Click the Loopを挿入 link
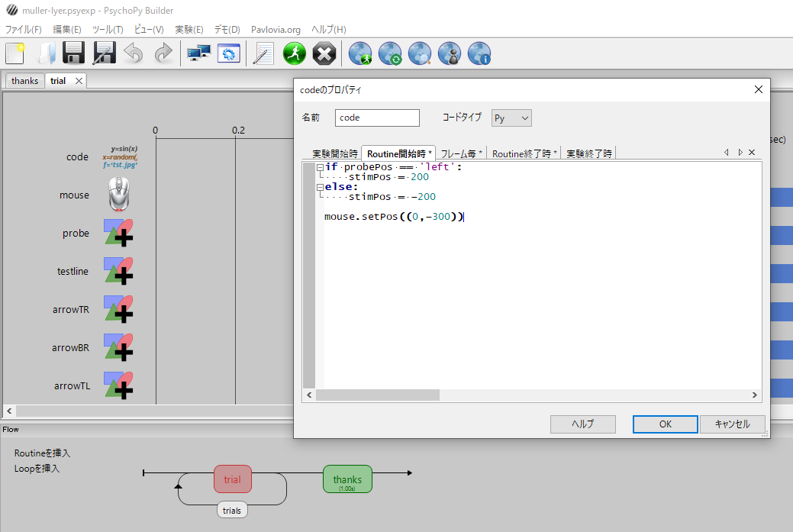The image size is (793, 532). [x=37, y=469]
